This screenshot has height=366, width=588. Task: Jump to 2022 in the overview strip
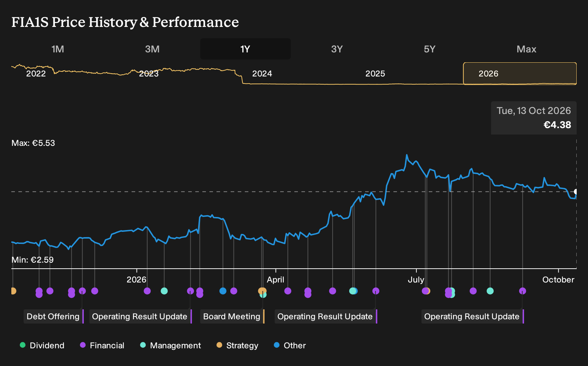coord(36,74)
